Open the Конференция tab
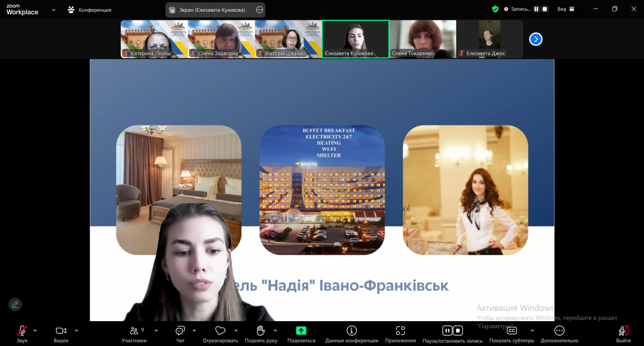This screenshot has width=644, height=346. click(89, 9)
